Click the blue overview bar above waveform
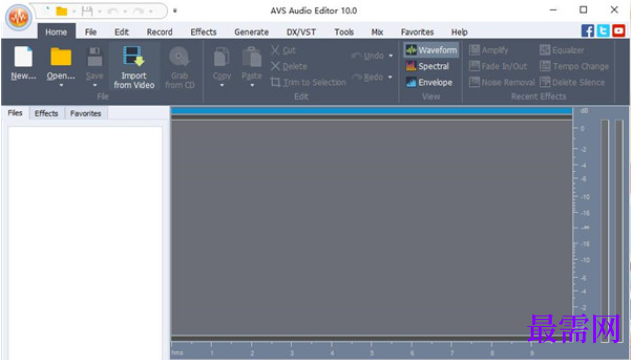639x360 pixels. [x=371, y=110]
